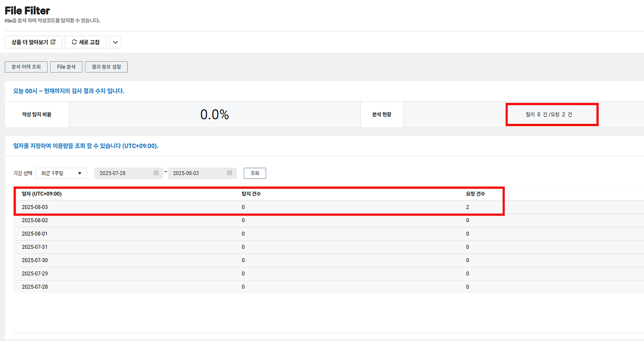Select the 2025-08-03 date cell
644x341 pixels.
pyautogui.click(x=35, y=207)
